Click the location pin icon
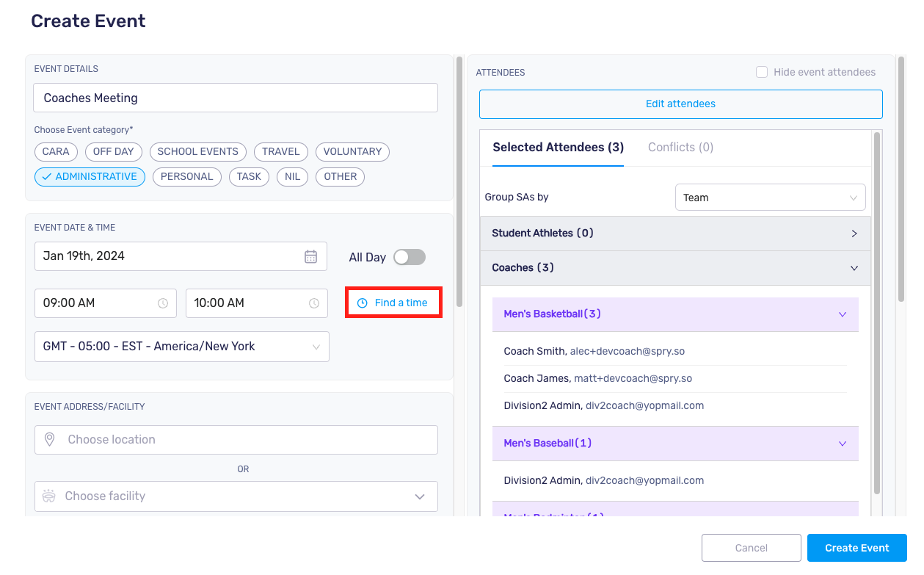Viewport: 924px width, 575px height. pos(50,439)
